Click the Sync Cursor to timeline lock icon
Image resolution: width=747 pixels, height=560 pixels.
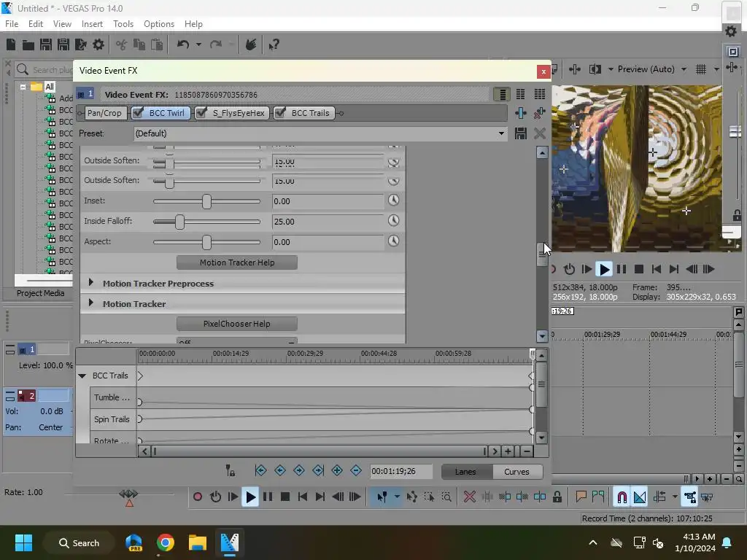tap(230, 470)
